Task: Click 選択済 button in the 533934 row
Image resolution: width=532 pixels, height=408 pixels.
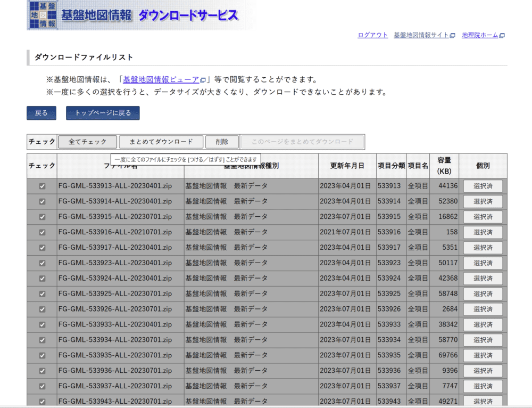Action: 483,340
